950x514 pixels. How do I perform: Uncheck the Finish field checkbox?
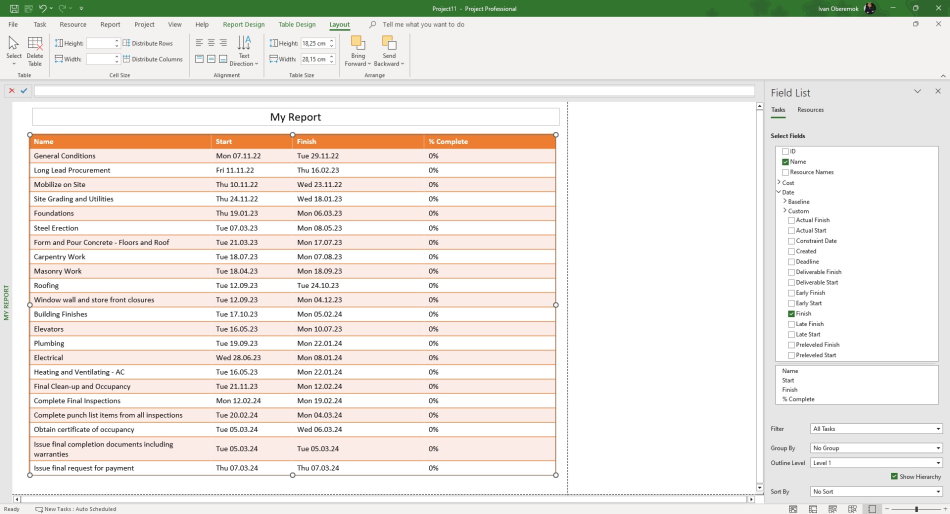coord(791,314)
